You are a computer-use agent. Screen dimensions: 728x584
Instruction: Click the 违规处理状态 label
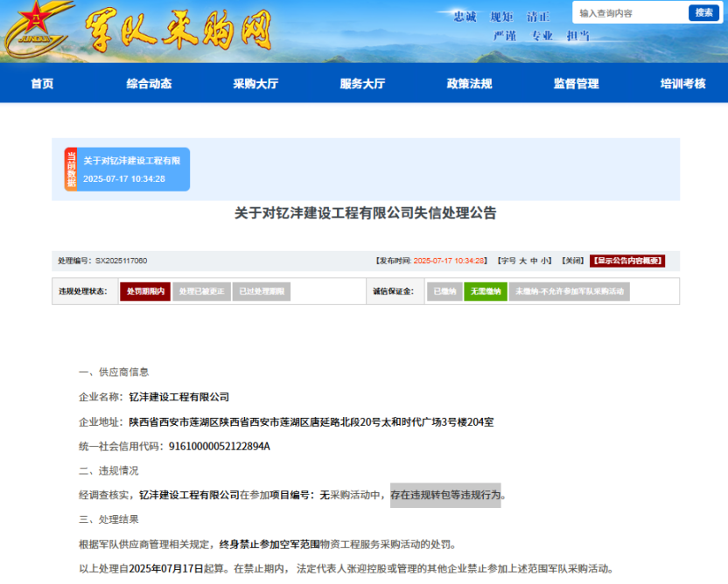[83, 291]
